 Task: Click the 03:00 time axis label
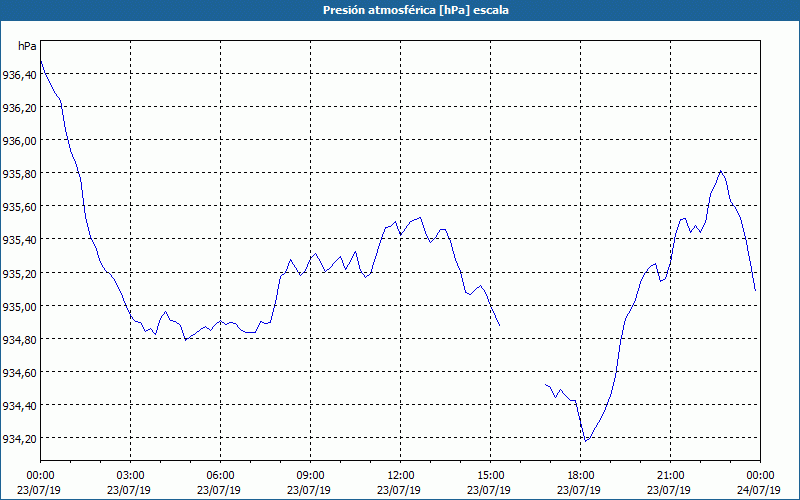pos(131,476)
